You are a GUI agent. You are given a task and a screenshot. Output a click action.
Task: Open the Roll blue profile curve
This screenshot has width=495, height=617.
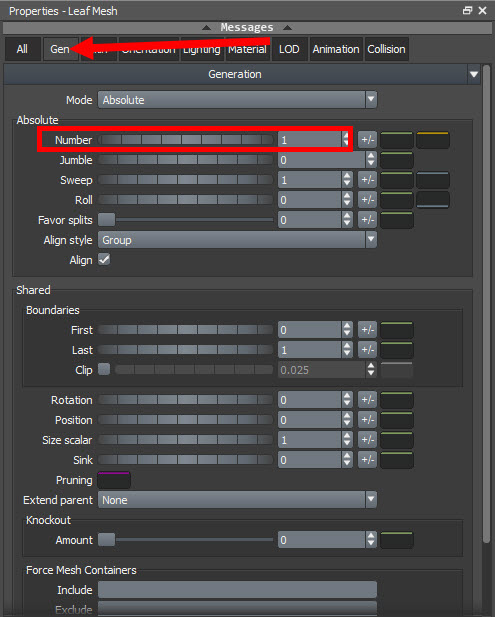click(x=433, y=200)
